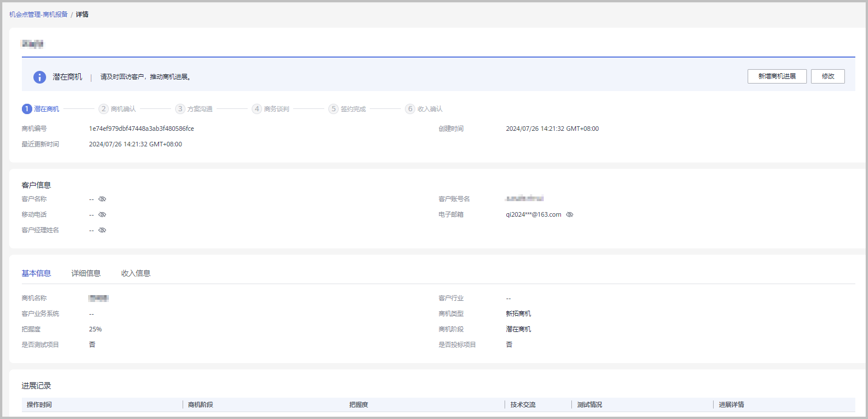The height and width of the screenshot is (419, 868).
Task: Show the masked 移动电话 value
Action: tap(103, 214)
